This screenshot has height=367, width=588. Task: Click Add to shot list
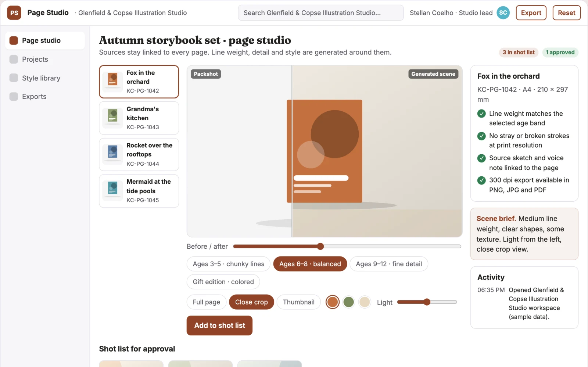pyautogui.click(x=219, y=325)
